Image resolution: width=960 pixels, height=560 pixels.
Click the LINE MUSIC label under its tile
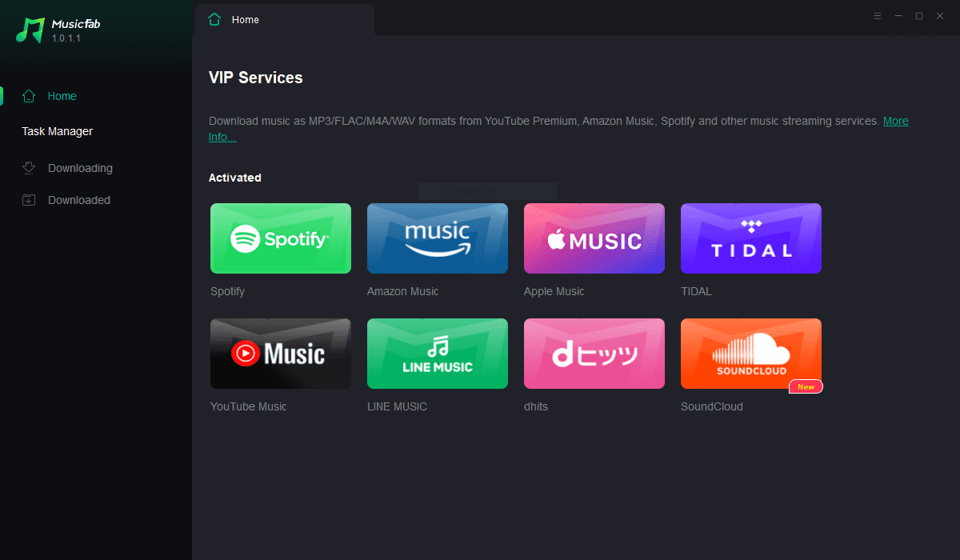coord(397,406)
